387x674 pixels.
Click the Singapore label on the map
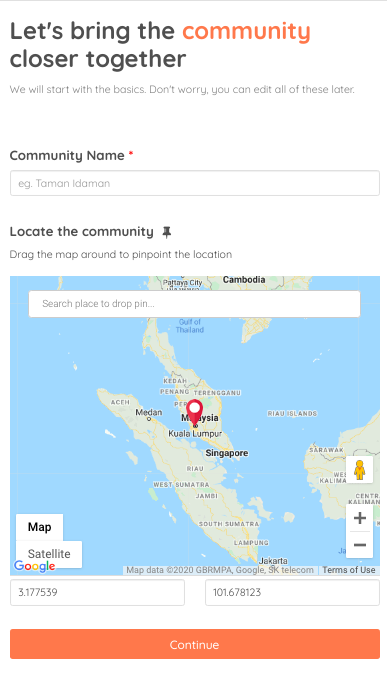pyautogui.click(x=227, y=453)
